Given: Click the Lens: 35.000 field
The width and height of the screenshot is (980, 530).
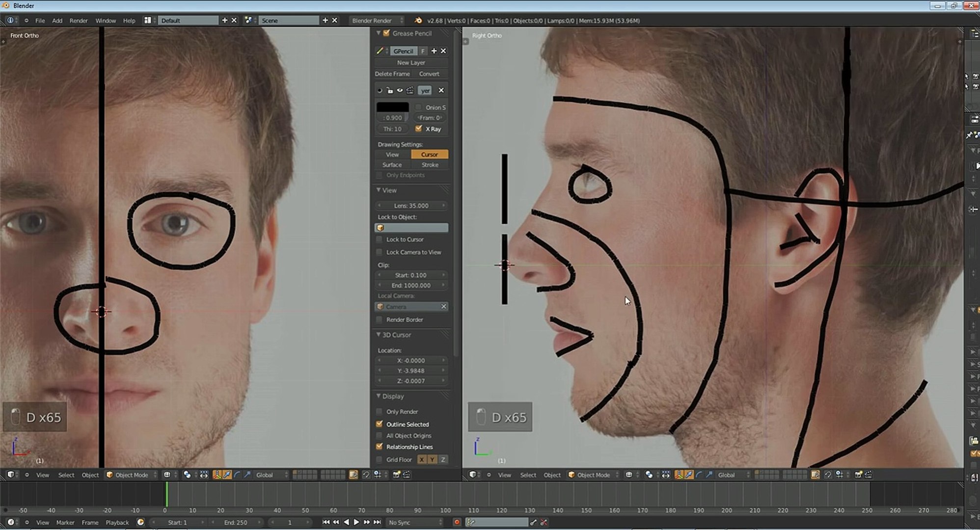Looking at the screenshot, I should point(411,206).
